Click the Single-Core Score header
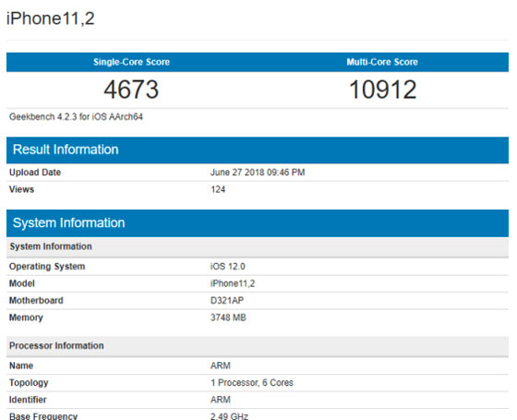This screenshot has width=517, height=420. [x=131, y=62]
